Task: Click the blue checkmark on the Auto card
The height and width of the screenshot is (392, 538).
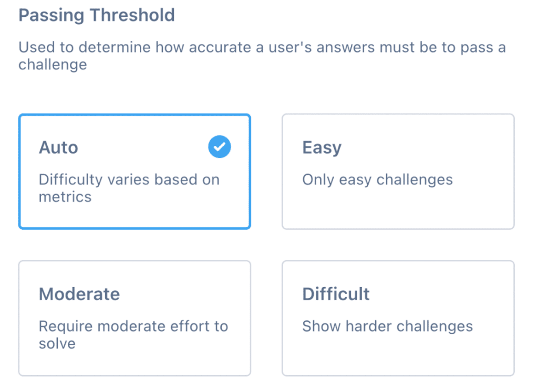Action: (220, 147)
